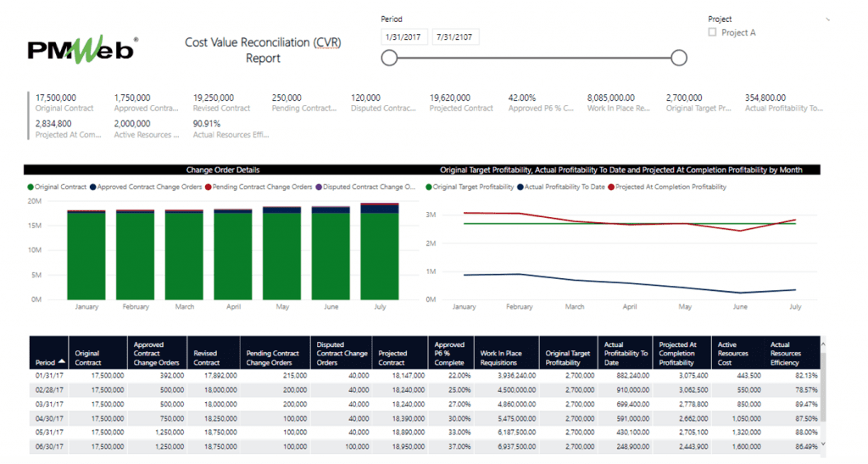Viewport: 868px width, 464px height.
Task: Sort by Approved P6 % Complete header
Action: pos(451,352)
